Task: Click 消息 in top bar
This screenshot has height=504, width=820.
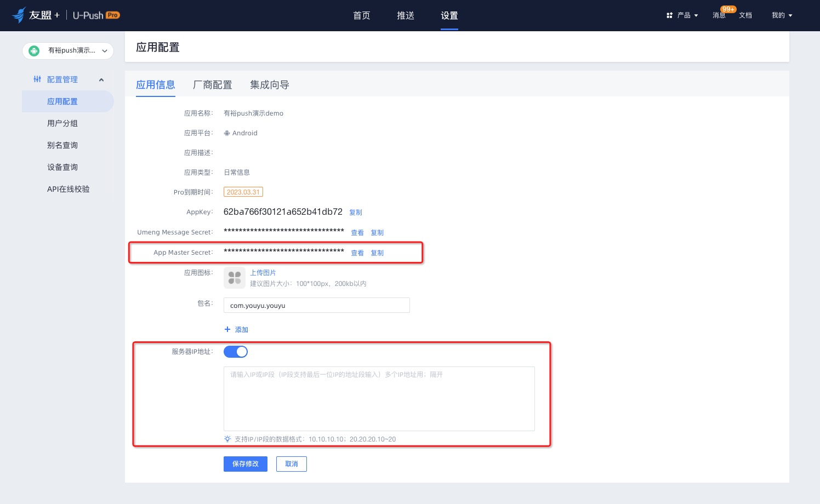Action: point(719,15)
